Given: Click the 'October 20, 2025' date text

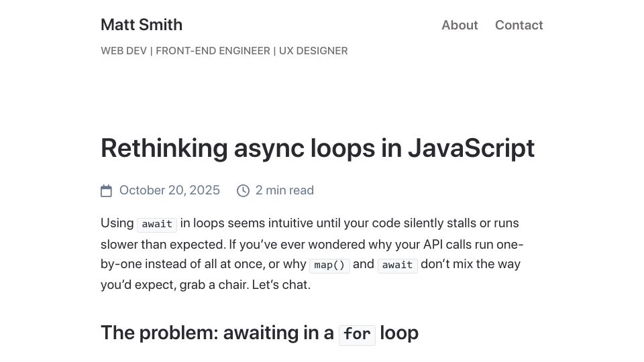Looking at the screenshot, I should coord(170,190).
